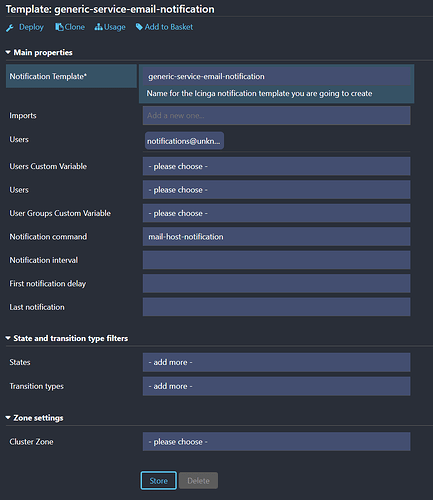Click the Notification interval field
The image size is (433, 500).
coord(276,260)
